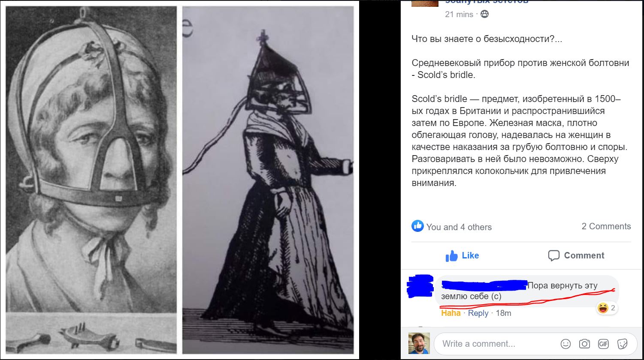Reply to the first comment
Image resolution: width=644 pixels, height=360 pixels.
[x=478, y=313]
